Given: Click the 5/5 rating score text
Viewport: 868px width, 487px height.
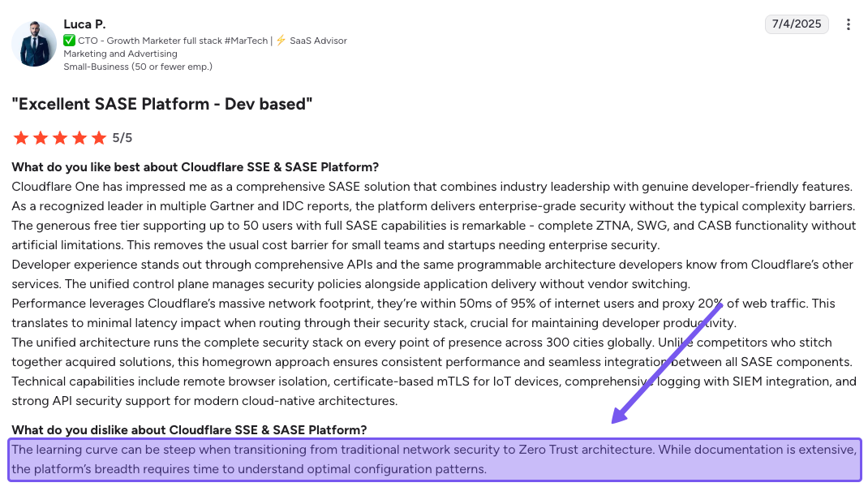Looking at the screenshot, I should tap(122, 138).
